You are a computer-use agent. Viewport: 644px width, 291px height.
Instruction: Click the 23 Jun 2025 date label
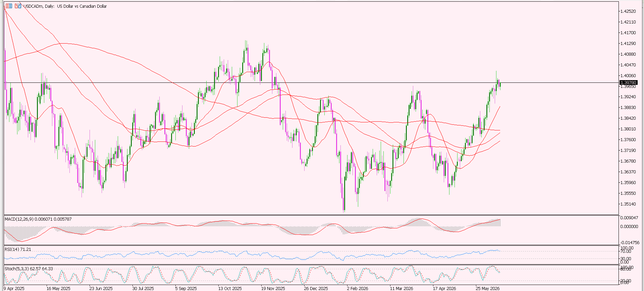(101, 288)
